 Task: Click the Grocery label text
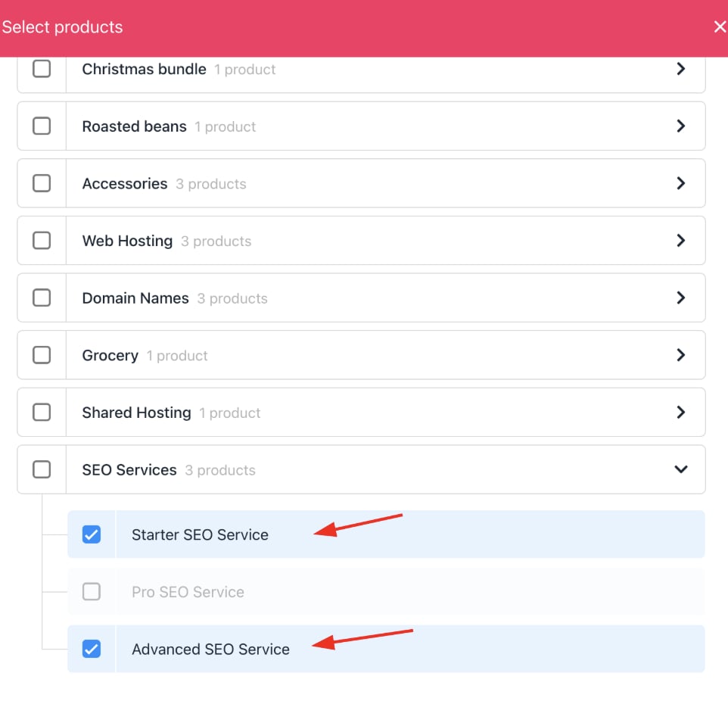[x=110, y=355]
